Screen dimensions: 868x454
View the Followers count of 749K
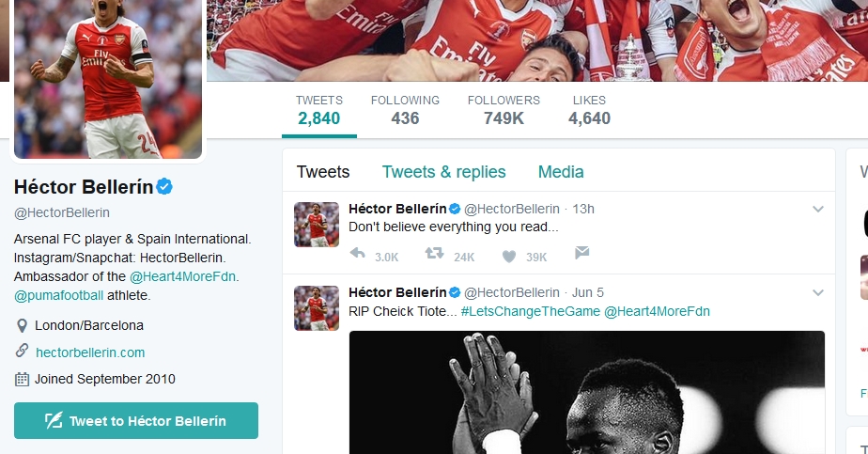tap(504, 110)
